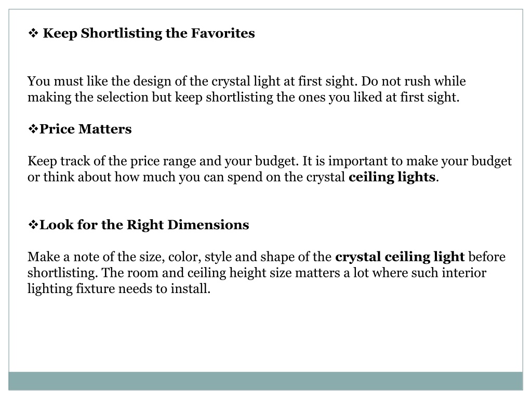This screenshot has width=532, height=399.
Task: Click the line 'making the selection but keep shortlisting'
Action: [243, 97]
